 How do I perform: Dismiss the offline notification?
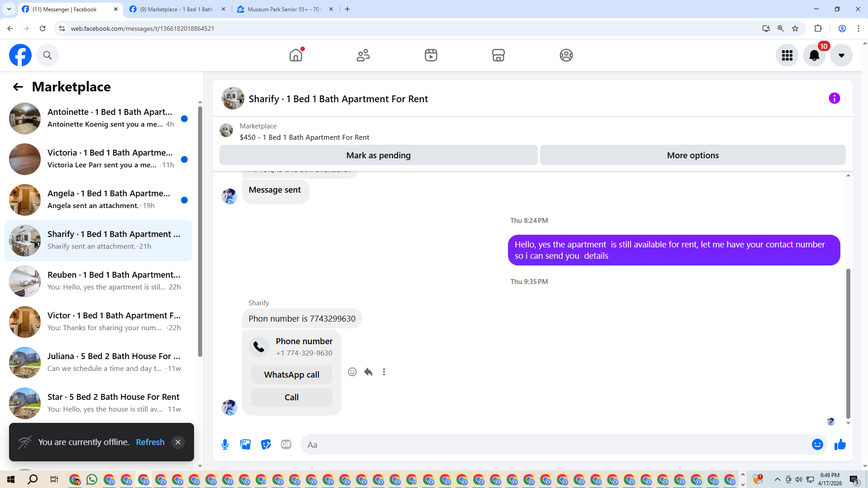178,442
